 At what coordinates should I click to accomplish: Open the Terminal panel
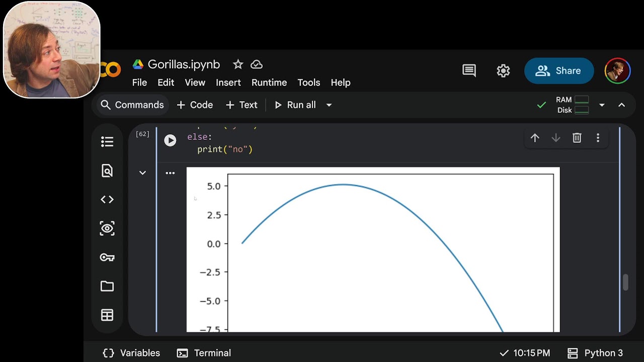[204, 353]
